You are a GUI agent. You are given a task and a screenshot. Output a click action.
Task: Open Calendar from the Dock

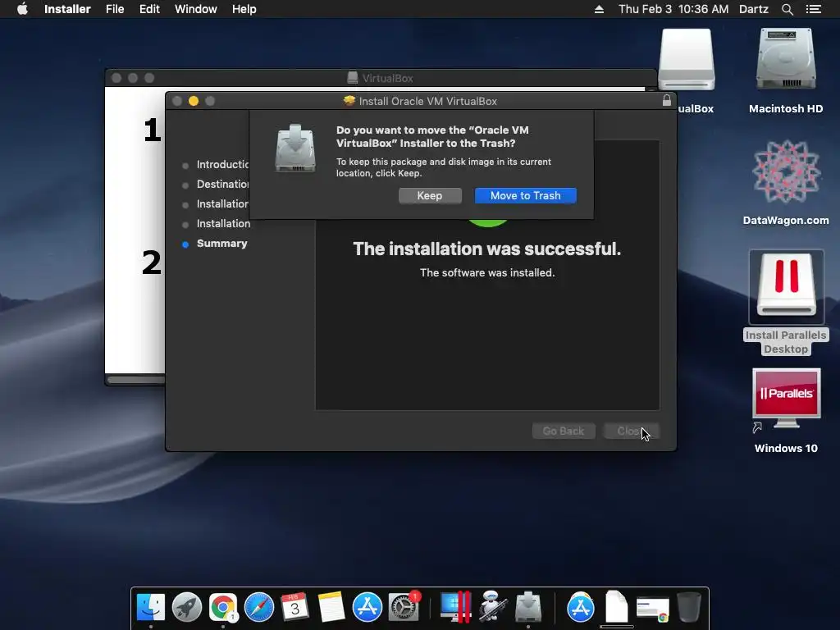(294, 608)
